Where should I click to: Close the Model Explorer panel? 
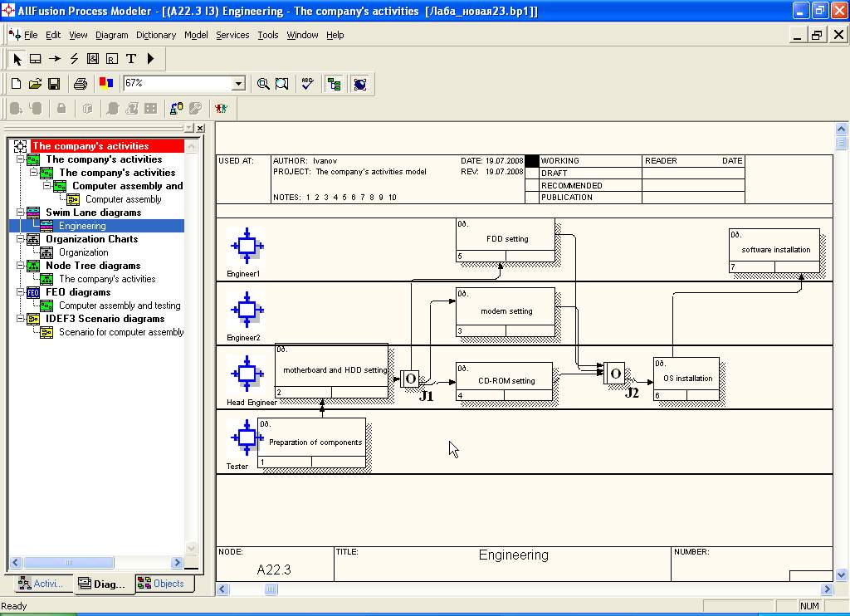pyautogui.click(x=200, y=128)
